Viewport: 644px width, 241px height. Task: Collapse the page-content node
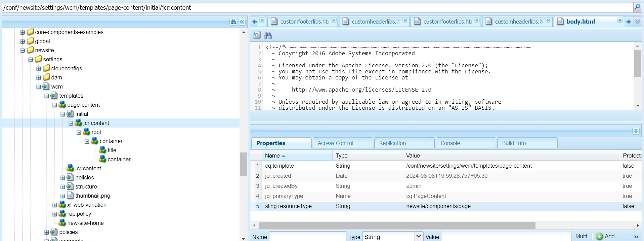[x=55, y=105]
